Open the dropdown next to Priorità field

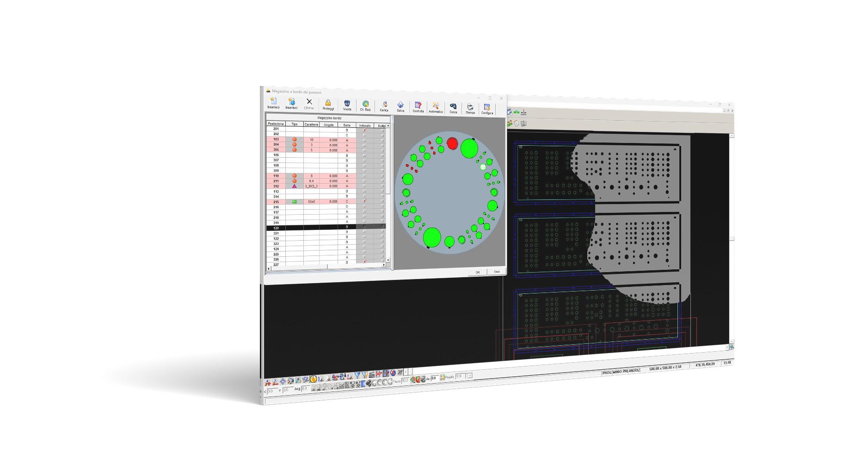pyautogui.click(x=469, y=376)
